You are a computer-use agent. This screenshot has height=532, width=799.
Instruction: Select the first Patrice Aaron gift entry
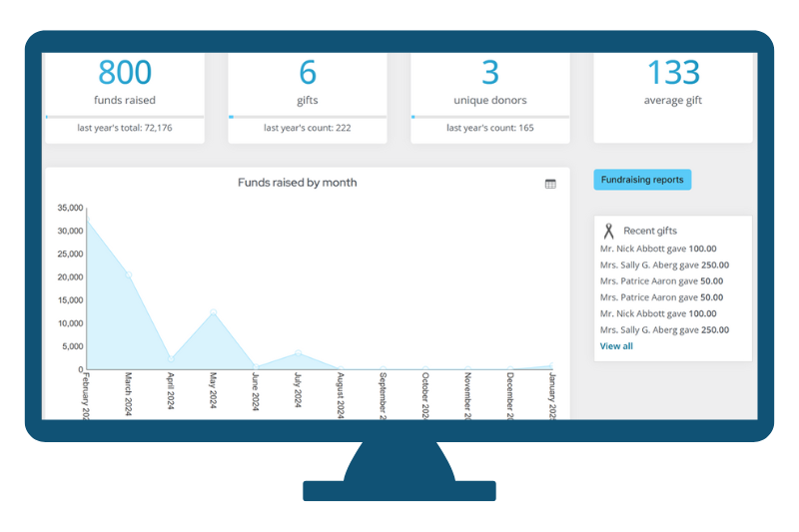[x=663, y=281]
